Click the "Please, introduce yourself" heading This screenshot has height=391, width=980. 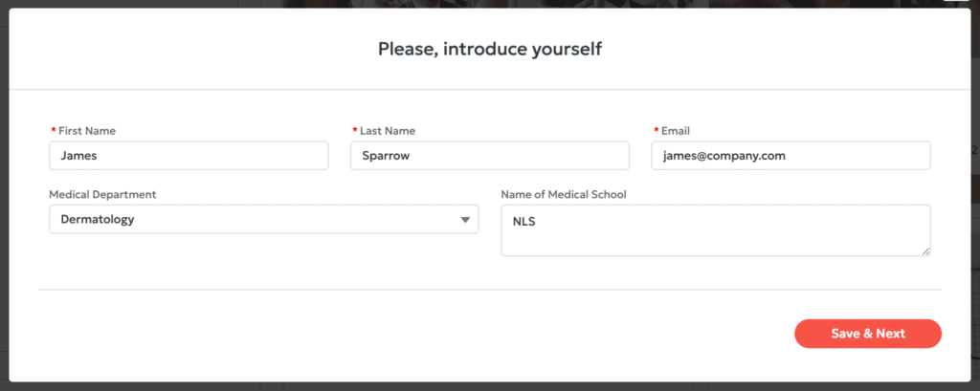[x=489, y=48]
